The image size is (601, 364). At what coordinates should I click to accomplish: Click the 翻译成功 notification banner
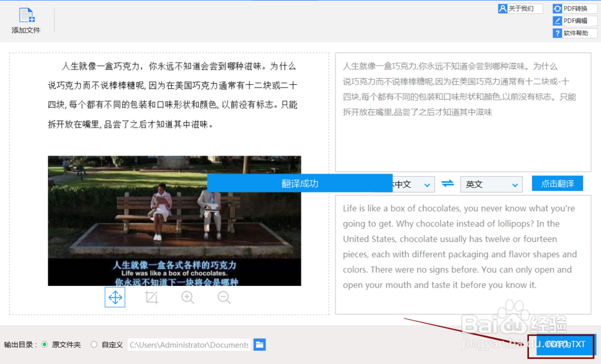coord(300,183)
